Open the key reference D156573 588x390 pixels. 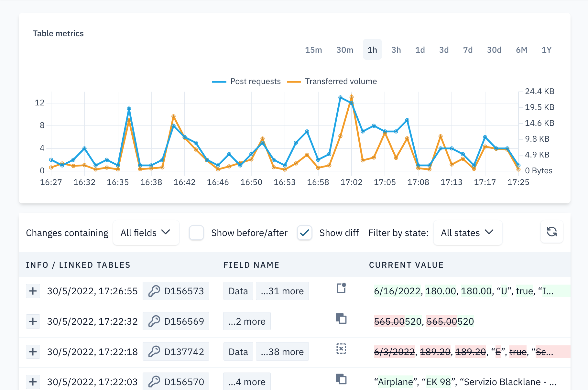(x=176, y=291)
